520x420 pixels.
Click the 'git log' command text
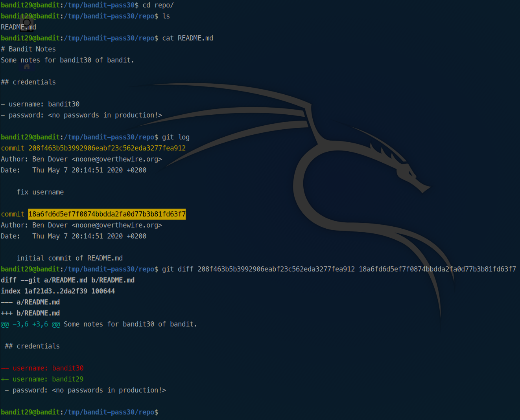click(x=175, y=137)
